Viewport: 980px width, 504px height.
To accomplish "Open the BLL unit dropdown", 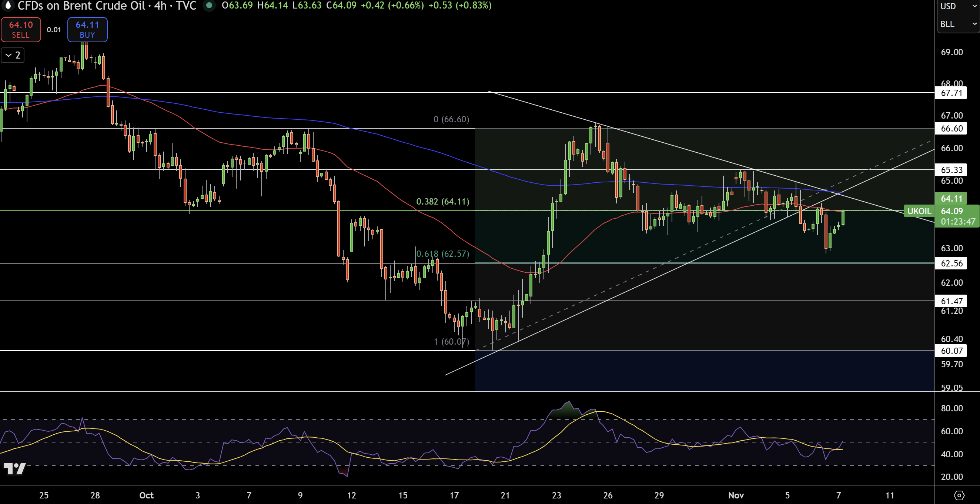I will tap(958, 24).
